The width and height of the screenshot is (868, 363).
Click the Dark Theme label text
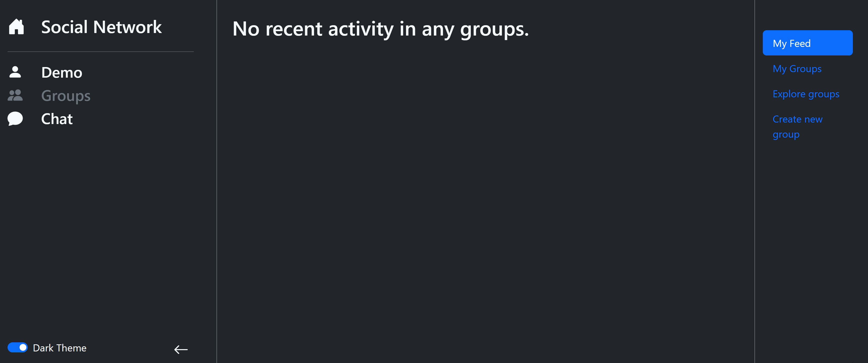coord(60,348)
